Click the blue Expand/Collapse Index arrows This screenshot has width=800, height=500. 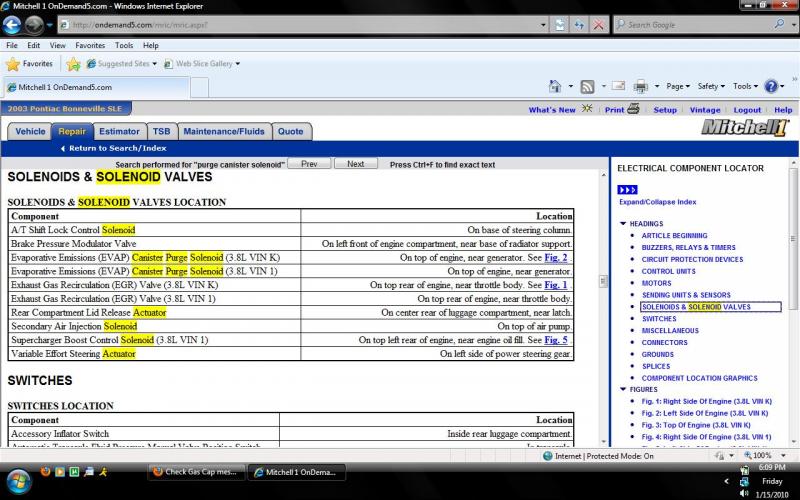627,189
